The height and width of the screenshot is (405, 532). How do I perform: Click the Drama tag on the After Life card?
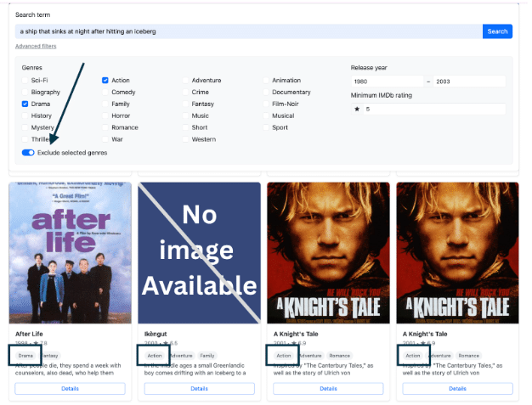tap(25, 356)
